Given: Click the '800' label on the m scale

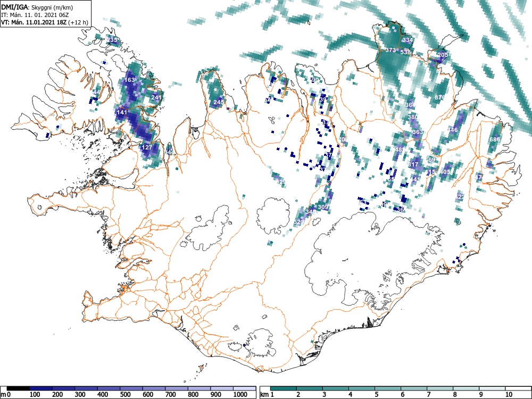Looking at the screenshot, I should click(193, 394).
